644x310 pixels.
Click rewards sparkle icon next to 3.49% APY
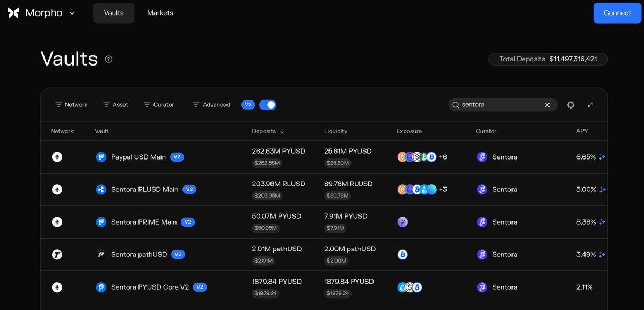(x=602, y=254)
